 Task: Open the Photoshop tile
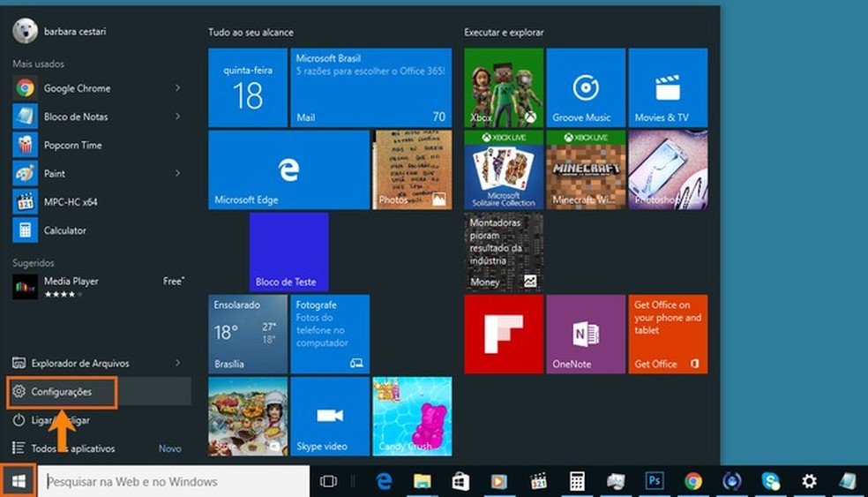coord(668,169)
